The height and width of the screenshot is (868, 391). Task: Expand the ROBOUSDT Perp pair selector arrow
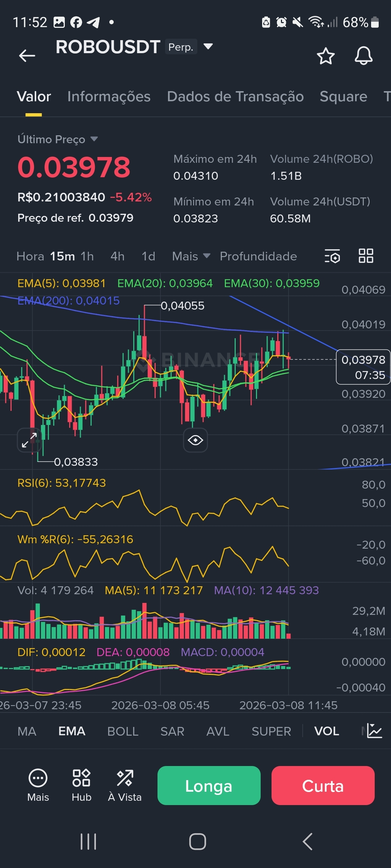pyautogui.click(x=208, y=46)
